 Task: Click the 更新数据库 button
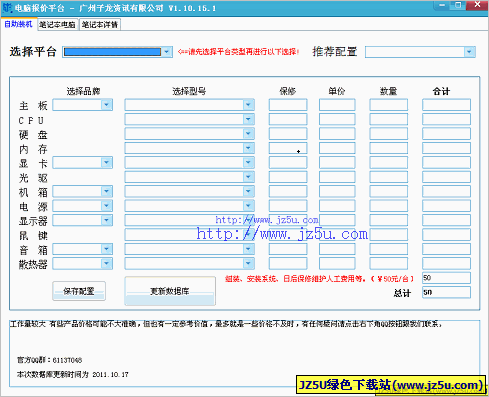pos(170,291)
